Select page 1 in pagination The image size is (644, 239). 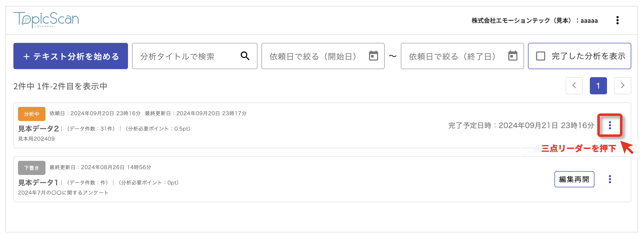pos(598,86)
